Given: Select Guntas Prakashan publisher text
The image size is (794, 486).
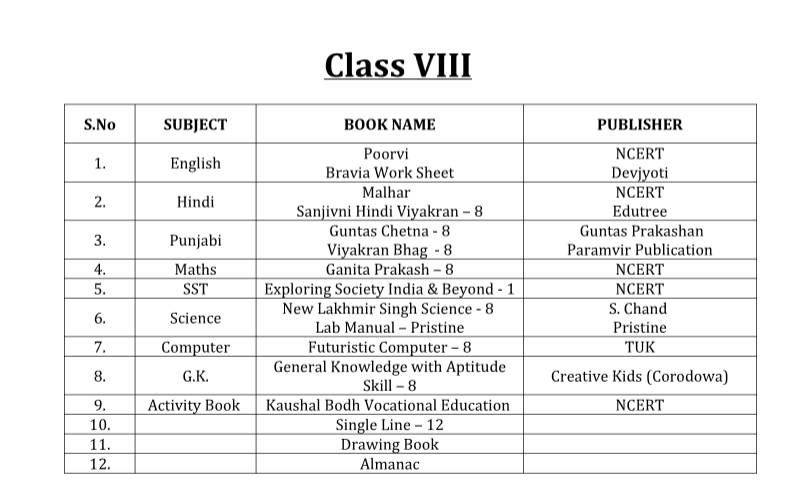Looking at the screenshot, I should point(642,231).
